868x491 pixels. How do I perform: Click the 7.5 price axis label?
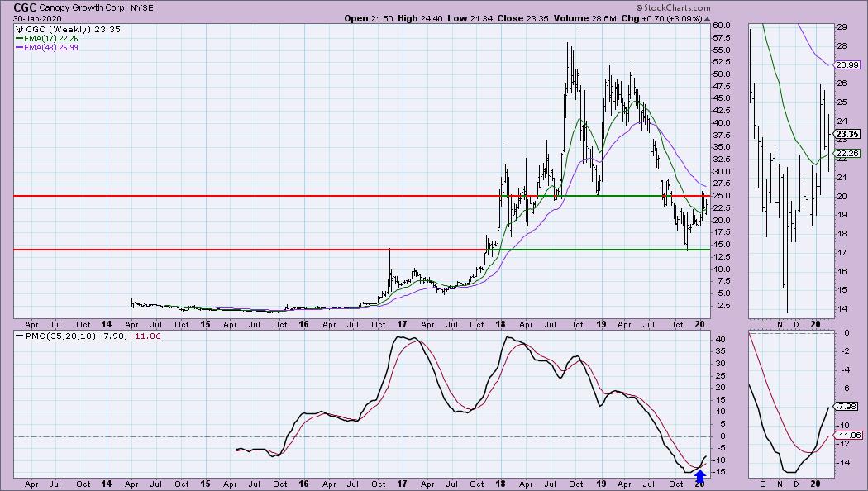(722, 281)
